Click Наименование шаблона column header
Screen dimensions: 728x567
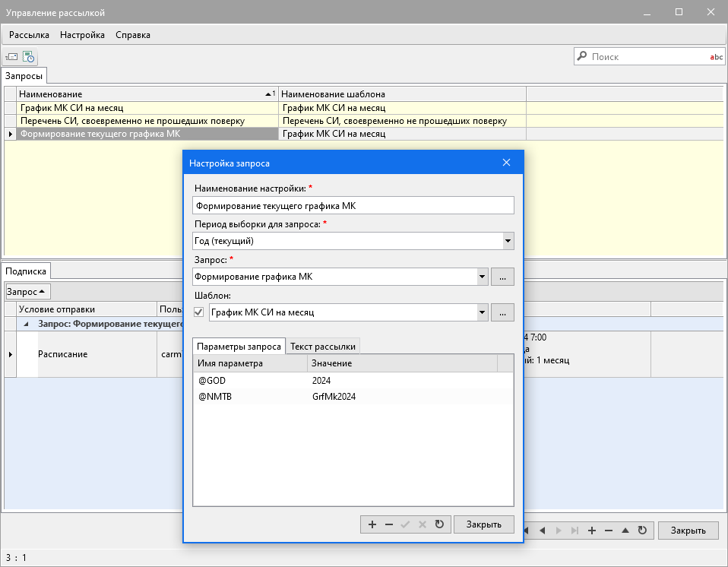click(402, 93)
